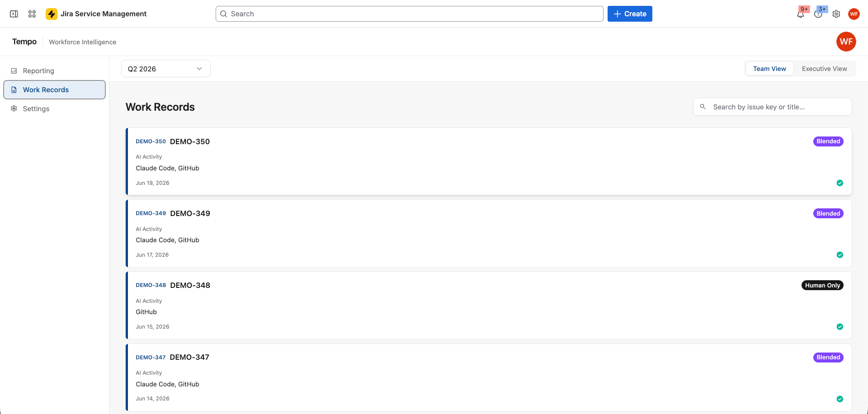
Task: Click the chevron on the quarter selector
Action: (199, 69)
